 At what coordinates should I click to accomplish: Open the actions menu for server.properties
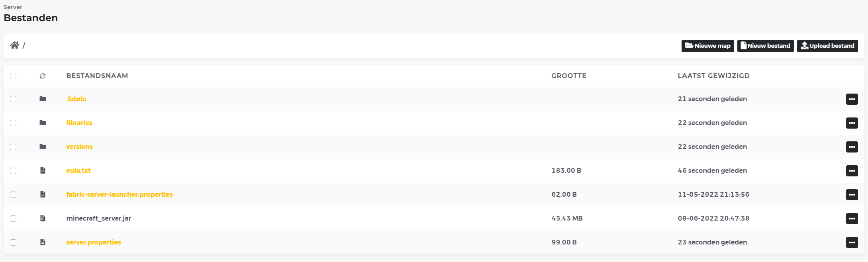click(852, 242)
